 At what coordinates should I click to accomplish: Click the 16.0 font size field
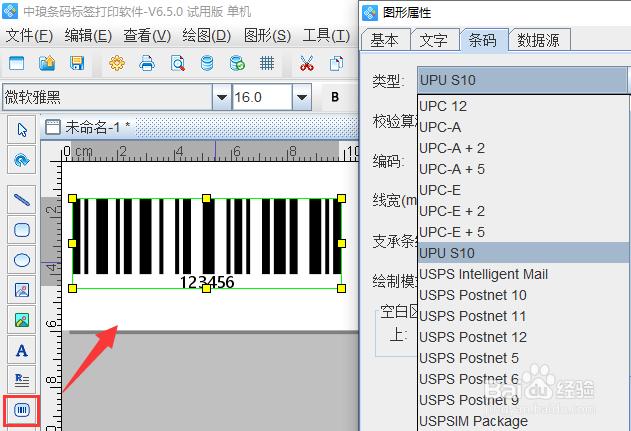[262, 97]
